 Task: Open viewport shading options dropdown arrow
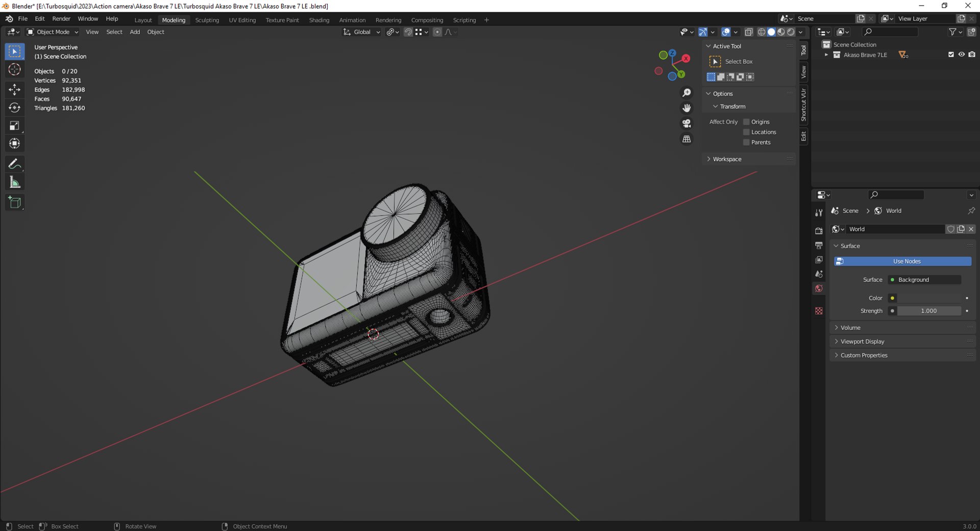(x=800, y=32)
